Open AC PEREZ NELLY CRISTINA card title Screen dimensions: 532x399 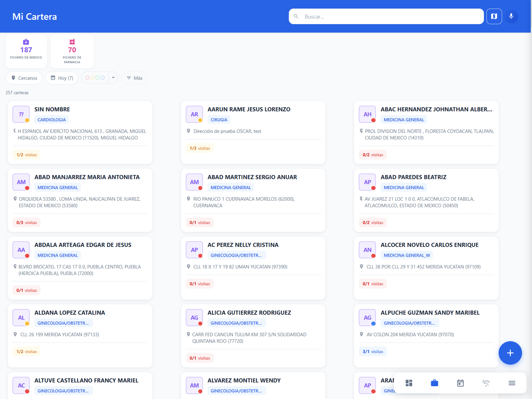[243, 245]
